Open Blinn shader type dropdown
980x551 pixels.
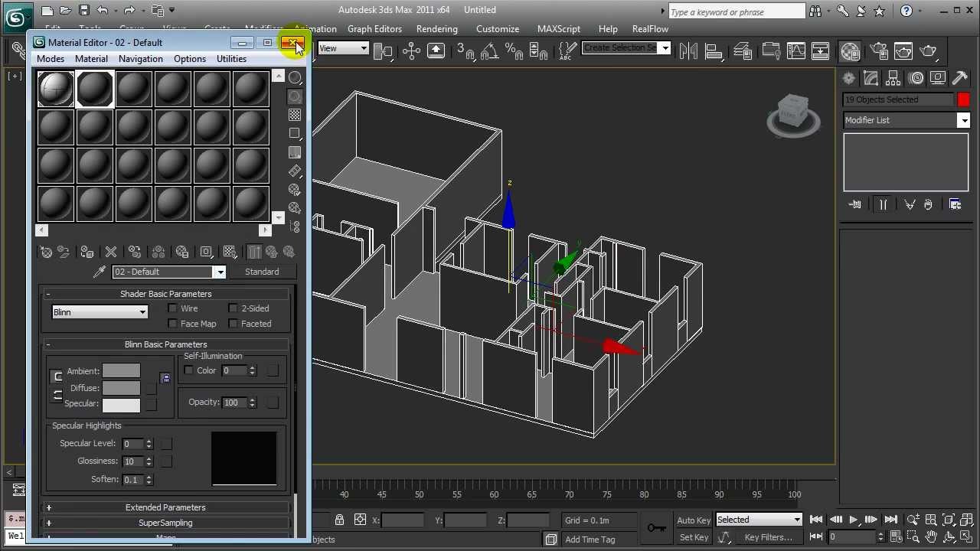tap(100, 312)
